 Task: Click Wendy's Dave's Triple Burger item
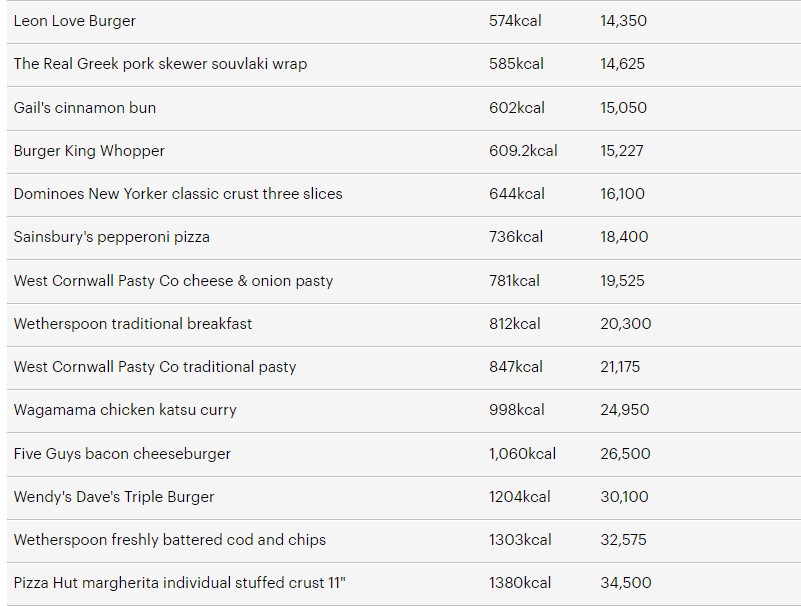pos(114,497)
